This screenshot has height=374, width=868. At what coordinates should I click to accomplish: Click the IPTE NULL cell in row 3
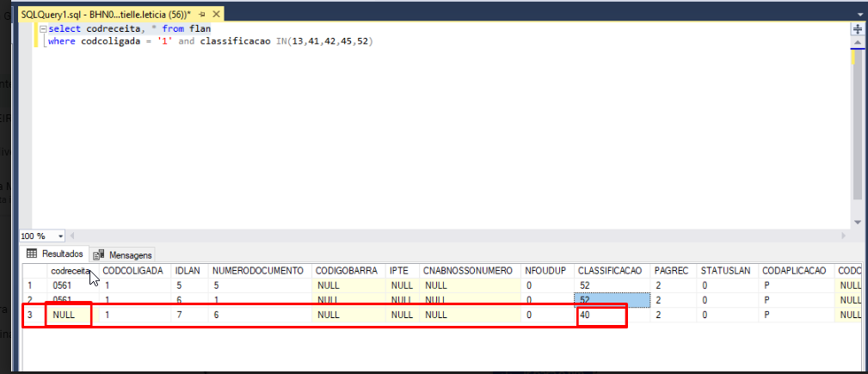(403, 315)
